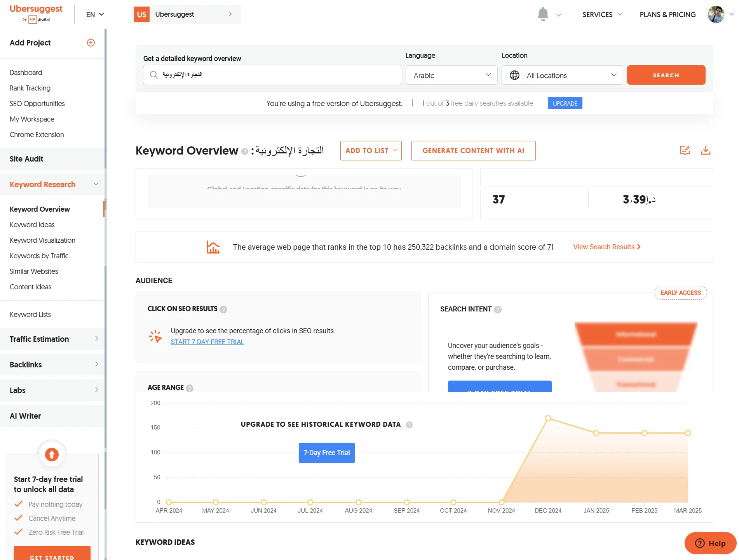
Task: Open the All Locations dropdown
Action: pos(562,75)
